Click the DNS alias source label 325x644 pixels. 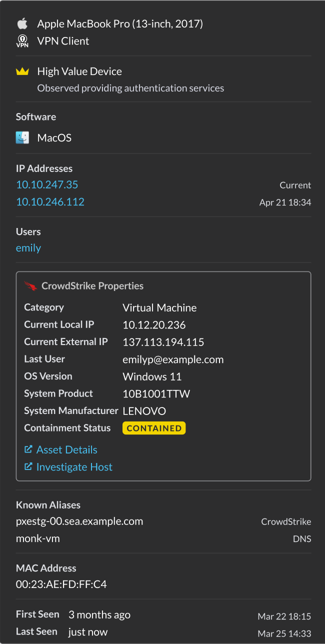tap(302, 539)
